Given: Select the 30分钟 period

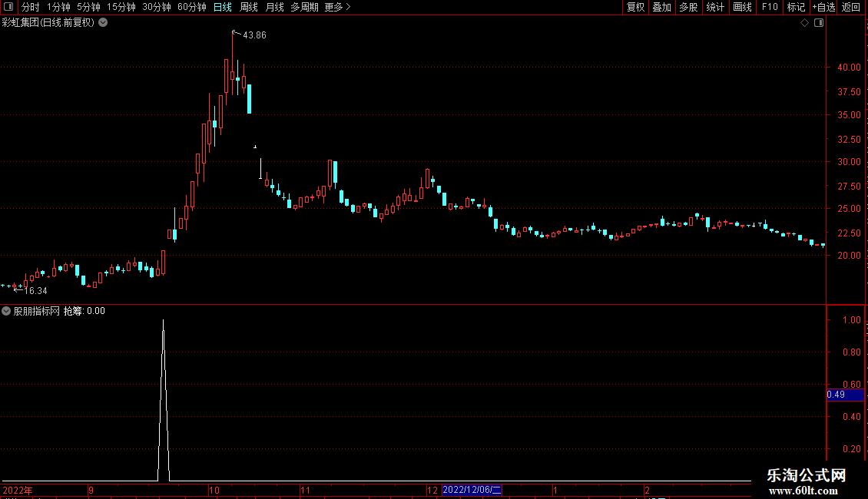Looking at the screenshot, I should click(157, 7).
